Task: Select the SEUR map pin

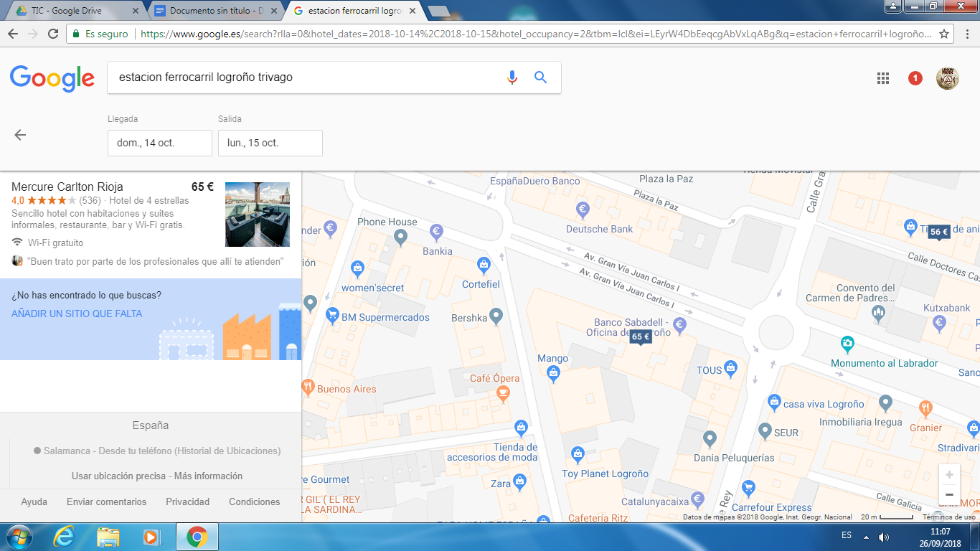Action: tap(765, 431)
